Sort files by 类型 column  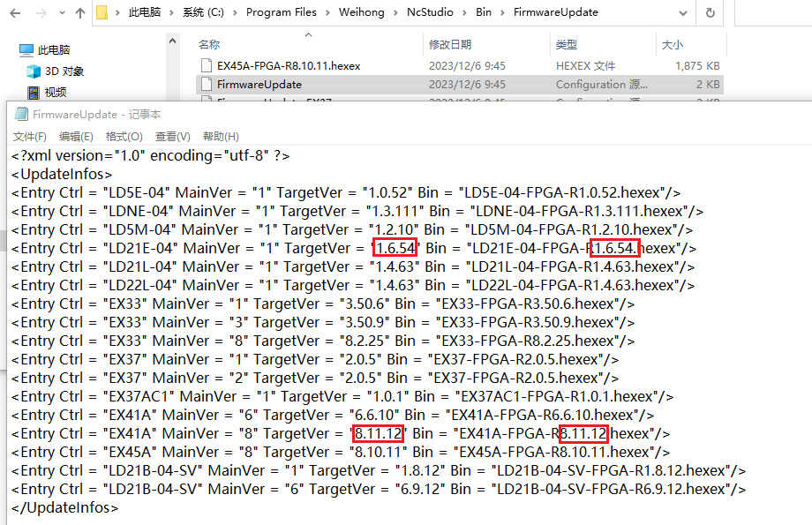click(x=566, y=44)
